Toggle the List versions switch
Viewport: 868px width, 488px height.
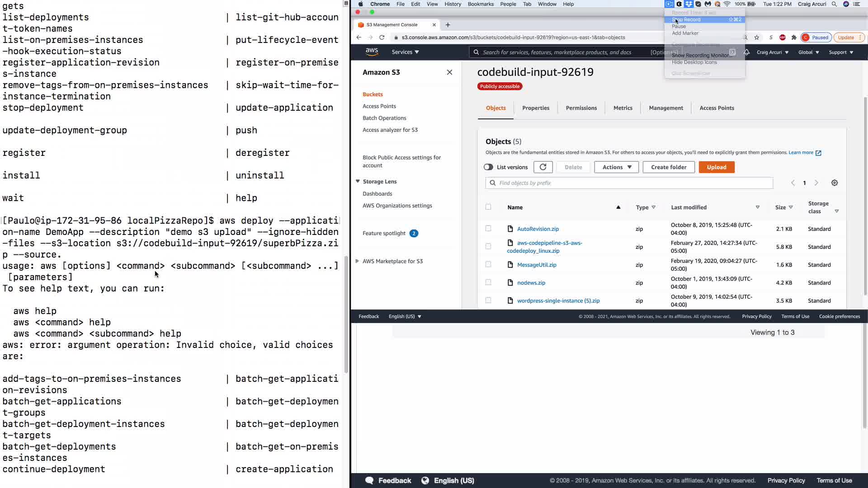click(488, 167)
